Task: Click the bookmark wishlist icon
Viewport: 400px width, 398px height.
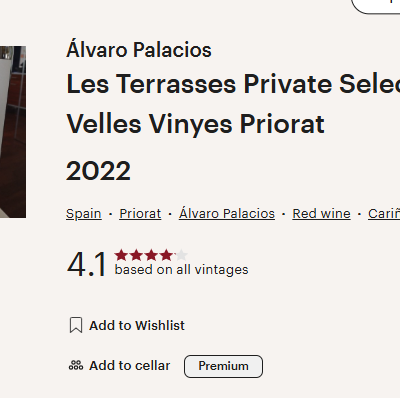Action: pyautogui.click(x=76, y=325)
